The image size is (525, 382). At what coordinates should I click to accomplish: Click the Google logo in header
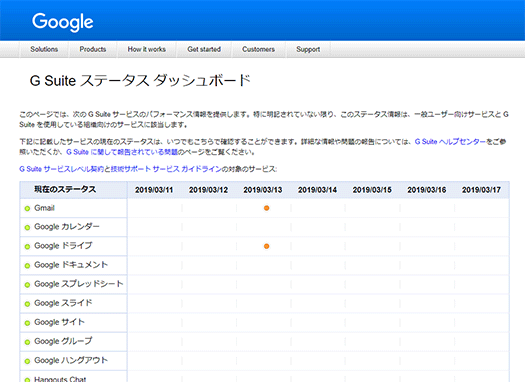[x=63, y=22]
